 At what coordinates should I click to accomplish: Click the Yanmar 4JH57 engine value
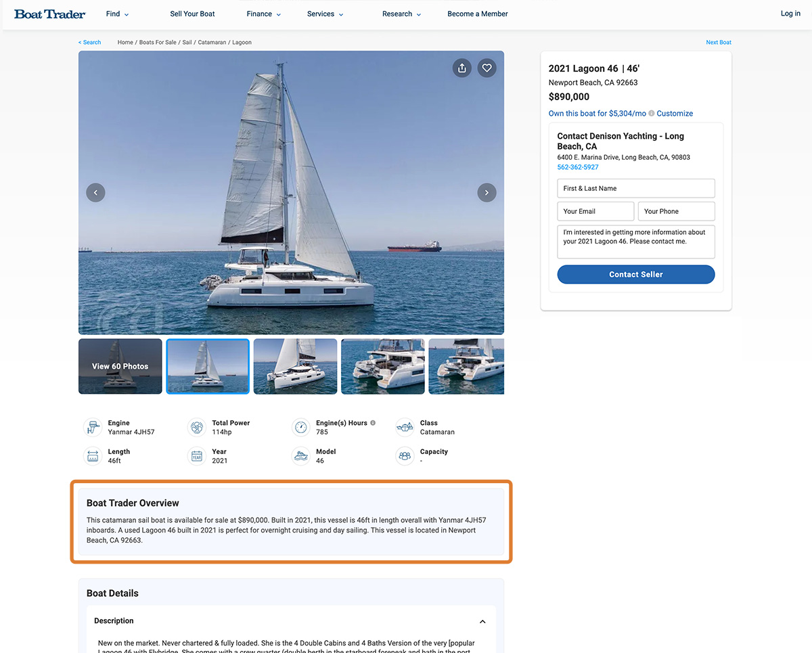pyautogui.click(x=131, y=432)
